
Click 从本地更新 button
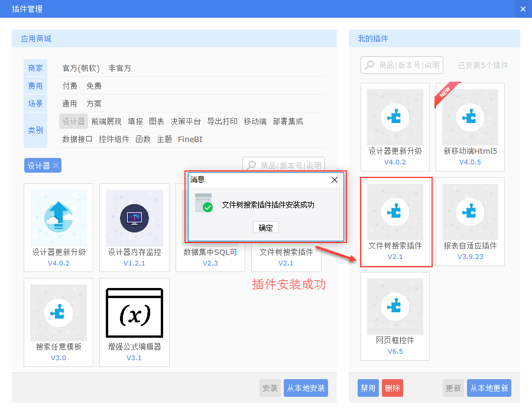[489, 388]
